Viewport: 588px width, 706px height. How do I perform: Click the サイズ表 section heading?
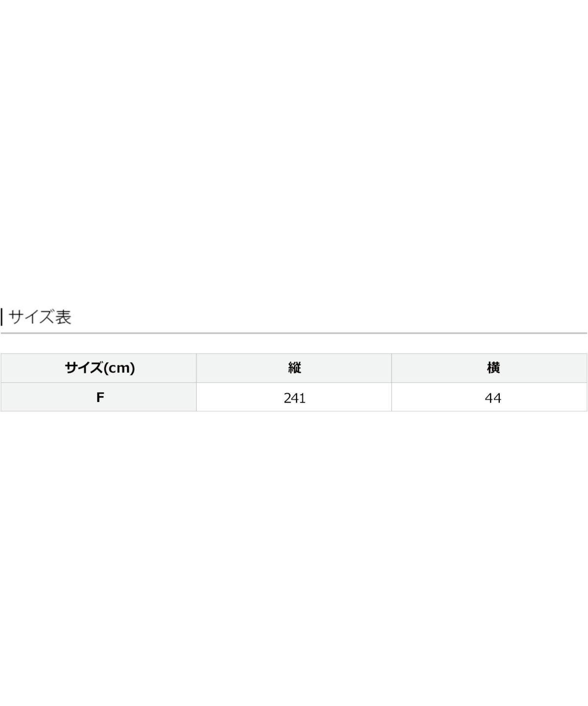click(x=40, y=317)
